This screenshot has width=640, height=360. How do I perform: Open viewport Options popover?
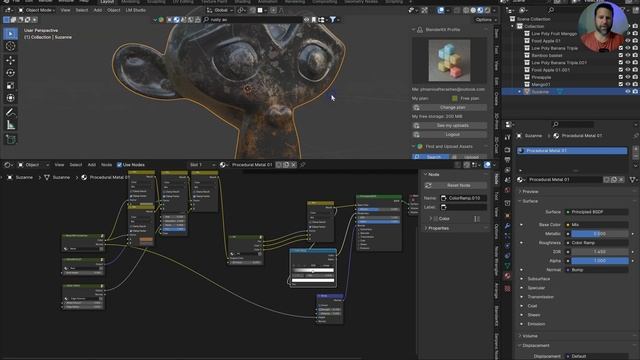[x=485, y=20]
